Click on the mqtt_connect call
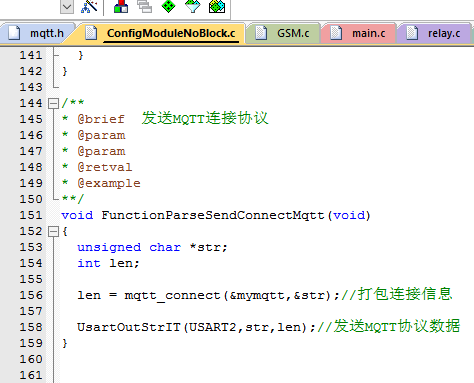474x383 pixels. (172, 296)
